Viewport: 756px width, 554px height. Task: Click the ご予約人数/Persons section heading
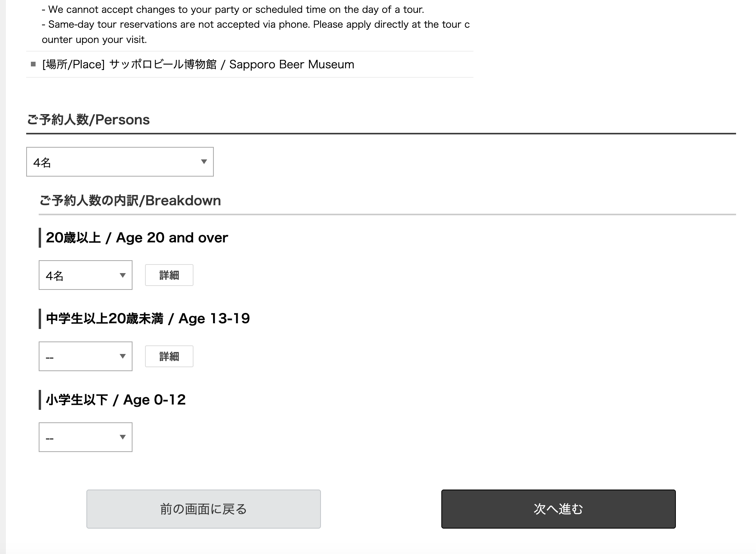(88, 120)
